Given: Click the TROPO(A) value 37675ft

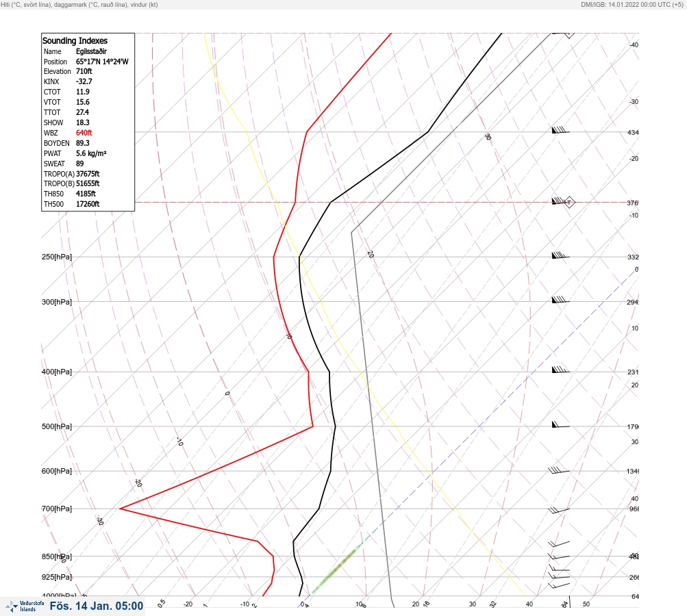Looking at the screenshot, I should (88, 174).
